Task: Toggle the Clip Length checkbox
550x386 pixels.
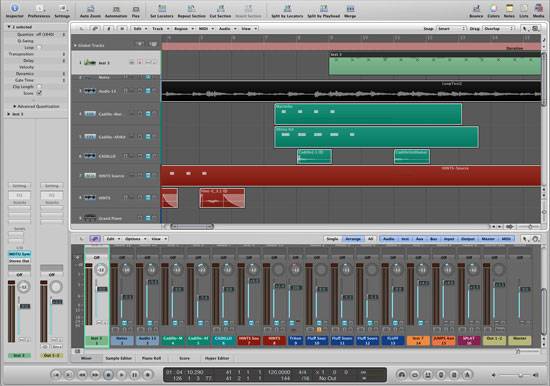Action: (39, 86)
